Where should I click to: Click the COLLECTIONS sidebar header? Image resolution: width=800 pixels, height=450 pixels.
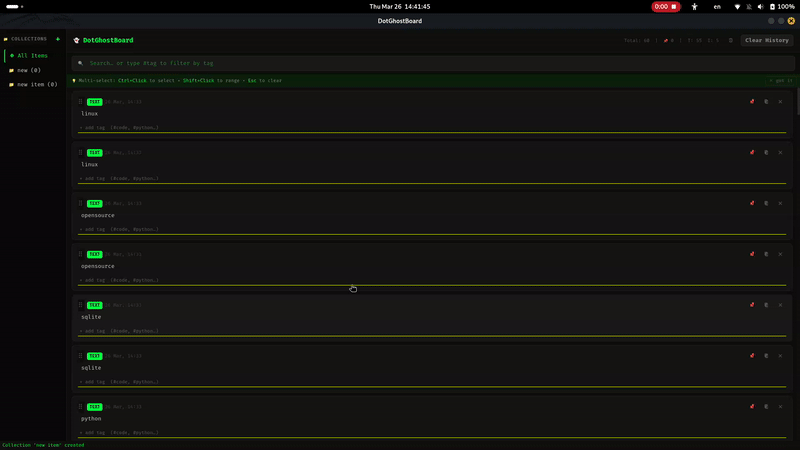click(29, 39)
